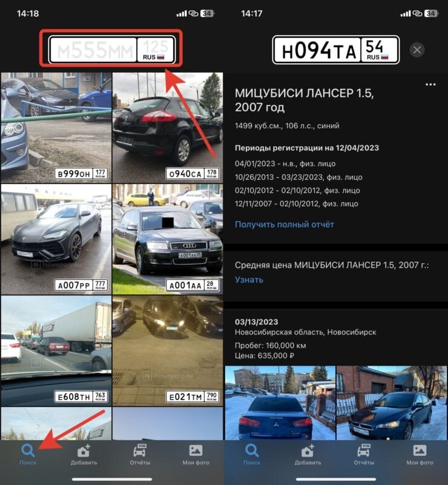
Task: Open rear-view Mitsubishi Lancer photo in snow
Action: [x=280, y=403]
